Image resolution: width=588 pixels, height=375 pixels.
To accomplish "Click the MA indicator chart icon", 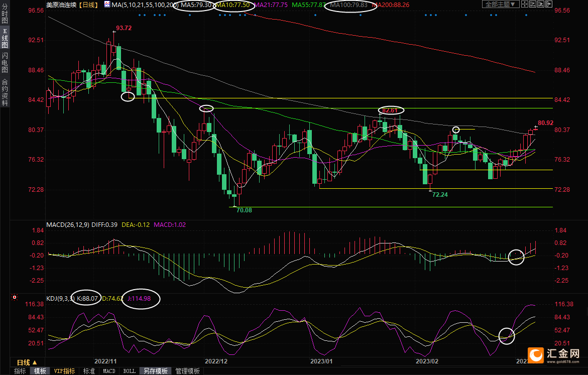I will pyautogui.click(x=107, y=5).
